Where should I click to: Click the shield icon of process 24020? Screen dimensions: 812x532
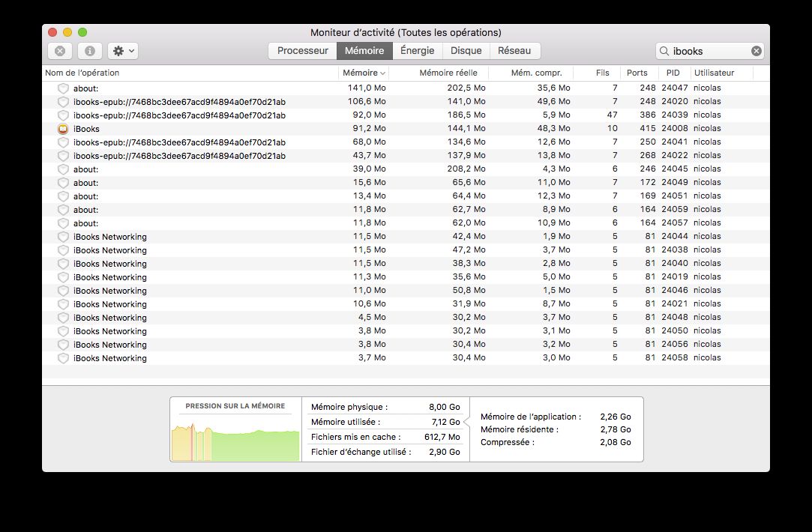pyautogui.click(x=63, y=101)
